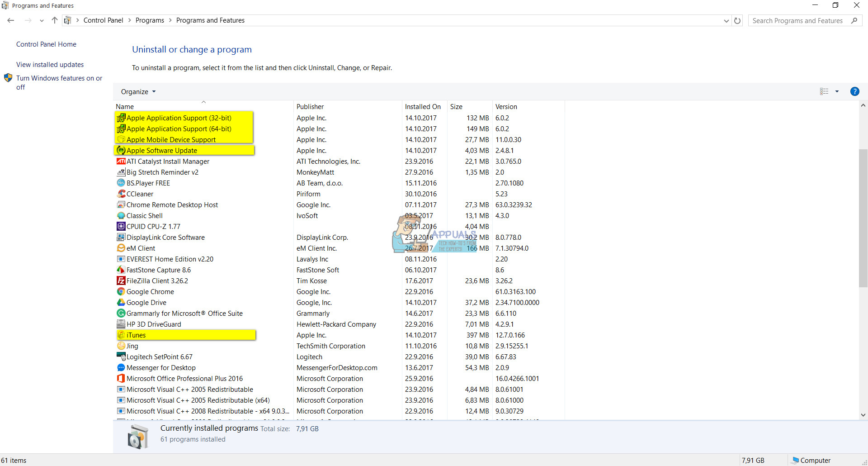Expand the chevron after the Programs breadcrumb
Viewport: 868px width, 466px height.
(x=170, y=20)
